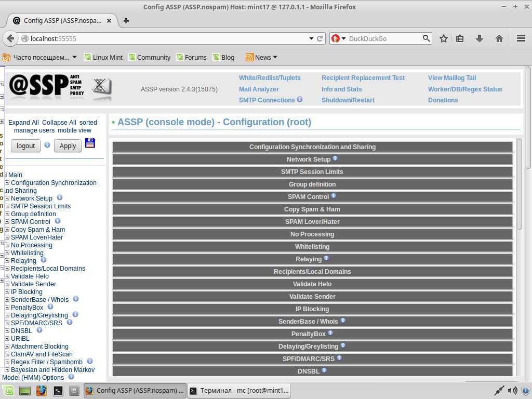Switch to the Terminal taskbar window

(x=239, y=390)
